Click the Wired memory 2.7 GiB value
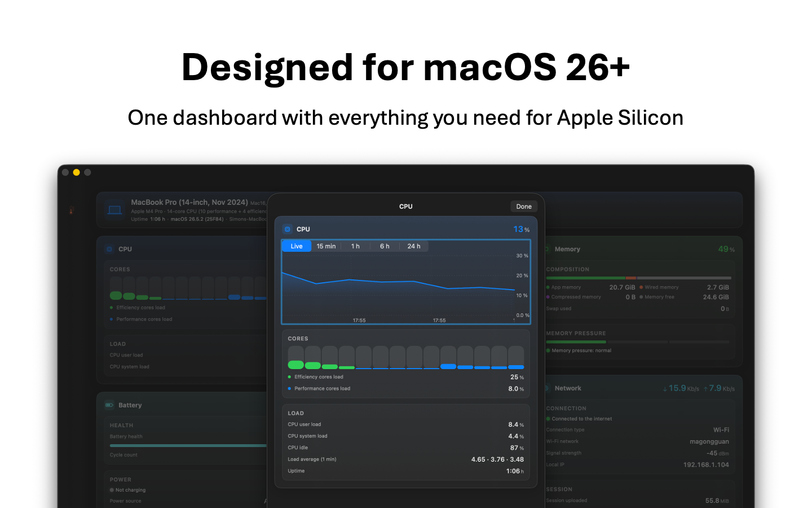 pos(718,287)
